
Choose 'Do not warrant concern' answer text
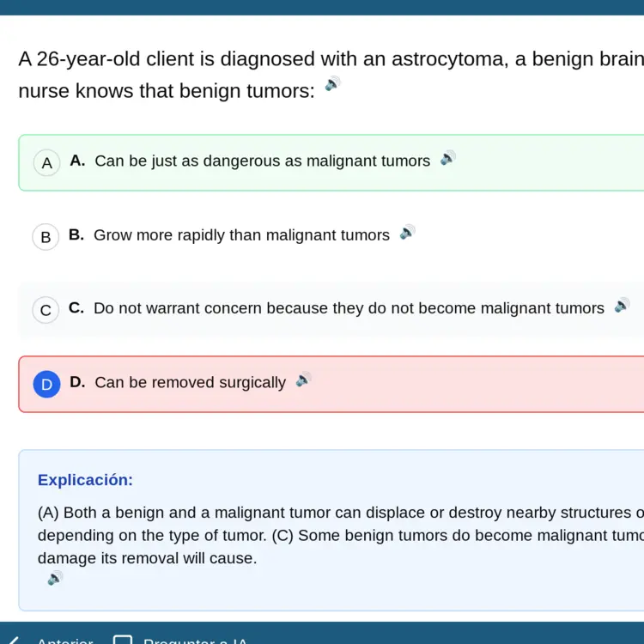point(349,308)
